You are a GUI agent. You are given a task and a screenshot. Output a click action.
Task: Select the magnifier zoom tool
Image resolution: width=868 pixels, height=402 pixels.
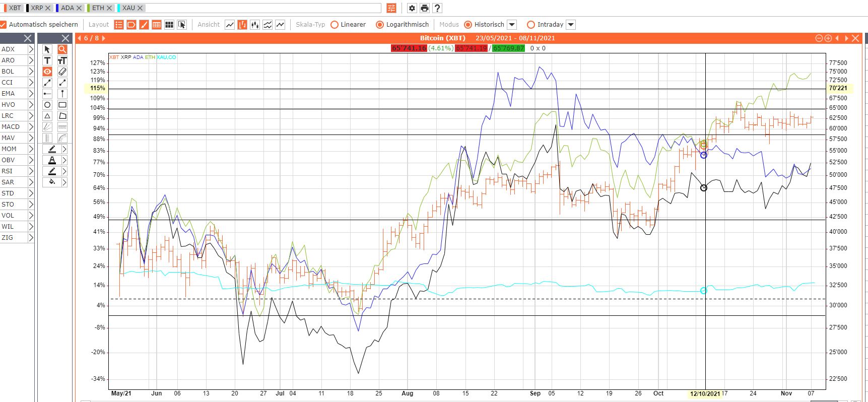point(62,49)
